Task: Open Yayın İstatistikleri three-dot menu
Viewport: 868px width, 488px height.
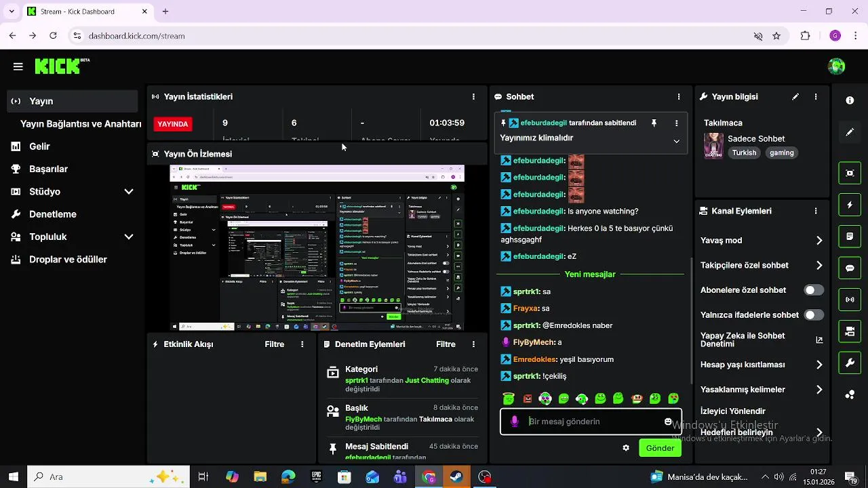Action: [473, 97]
